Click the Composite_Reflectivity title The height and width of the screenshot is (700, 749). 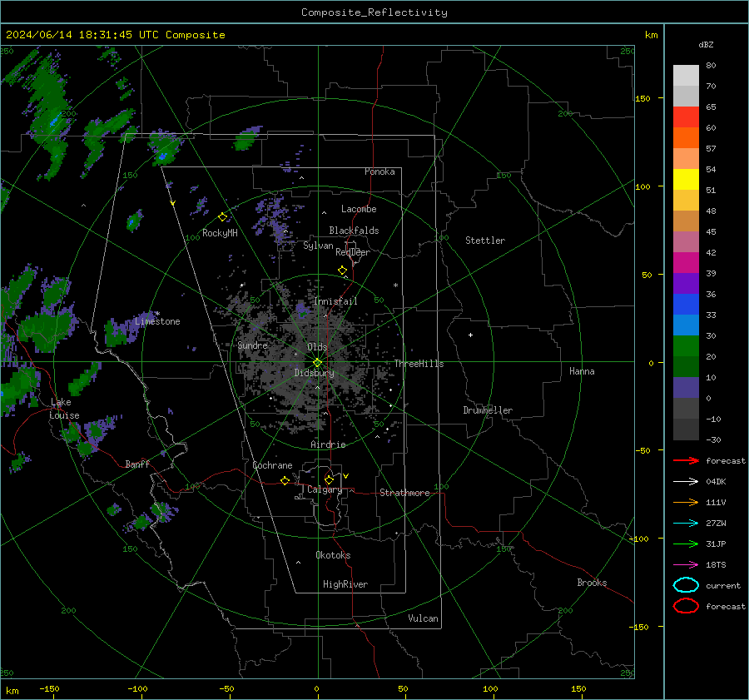(x=374, y=12)
